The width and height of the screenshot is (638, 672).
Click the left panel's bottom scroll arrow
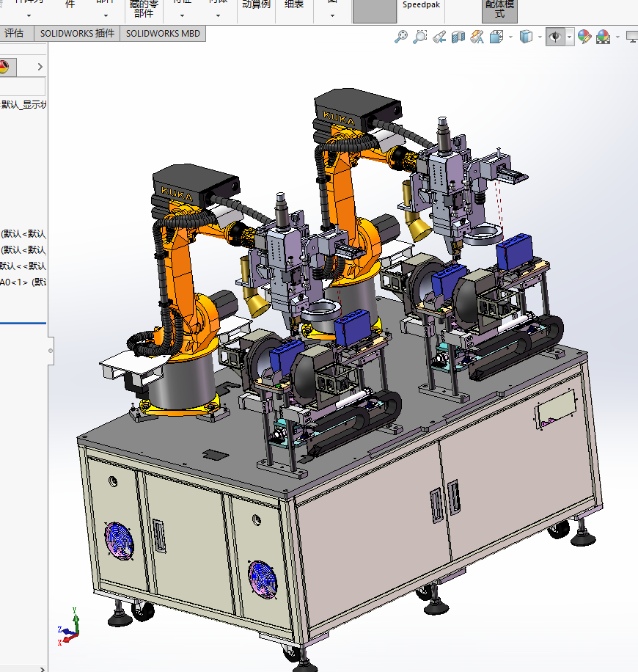pos(42,668)
